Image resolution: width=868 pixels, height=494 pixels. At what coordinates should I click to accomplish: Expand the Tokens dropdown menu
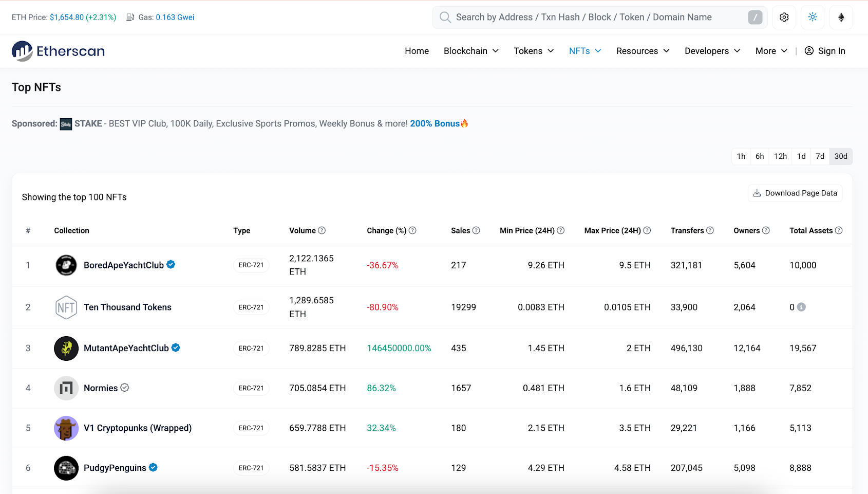pyautogui.click(x=534, y=51)
